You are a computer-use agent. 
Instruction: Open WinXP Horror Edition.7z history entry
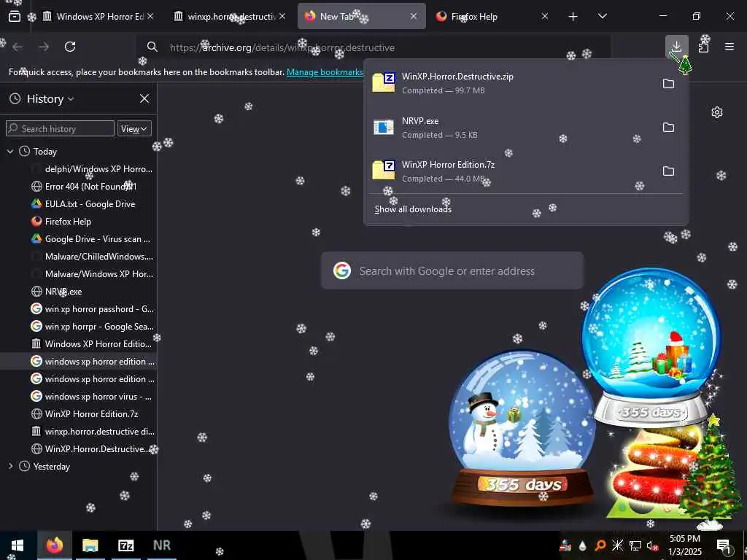click(91, 414)
